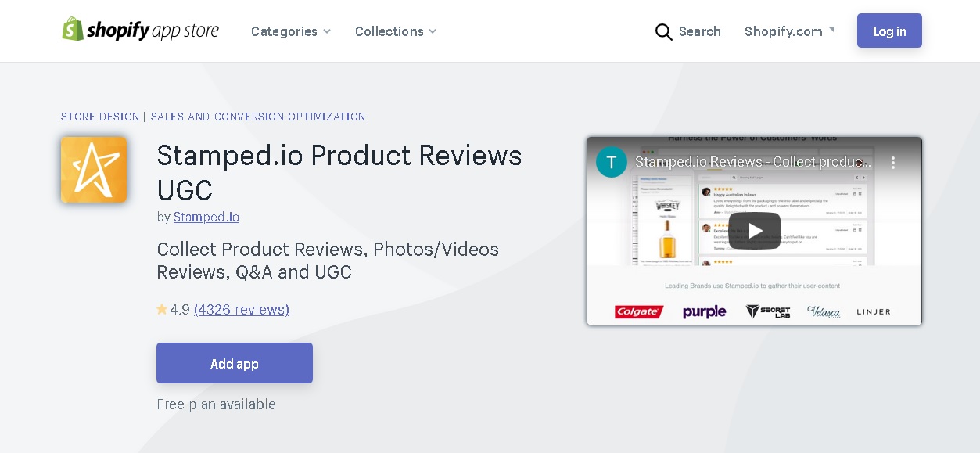The width and height of the screenshot is (980, 453).
Task: Play the Stamped.io Reviews video
Action: (x=755, y=231)
